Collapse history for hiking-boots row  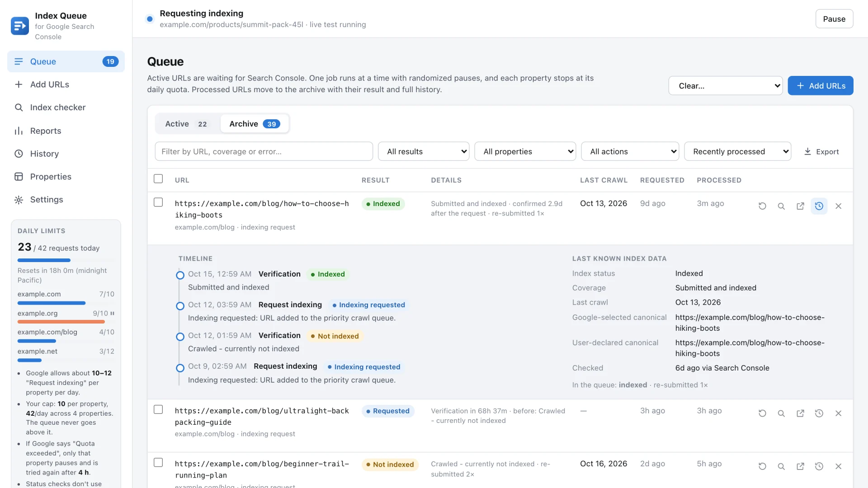click(819, 206)
